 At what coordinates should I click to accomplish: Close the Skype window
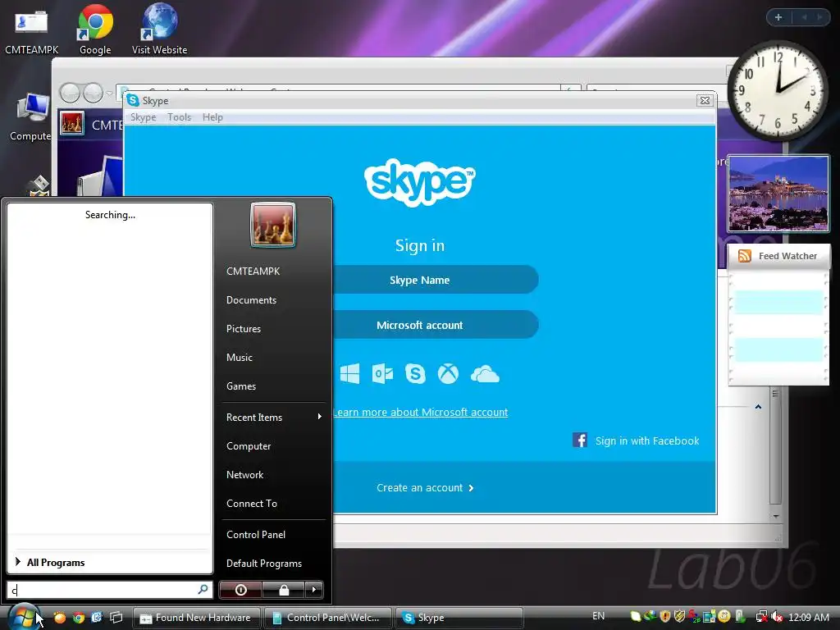pos(705,100)
